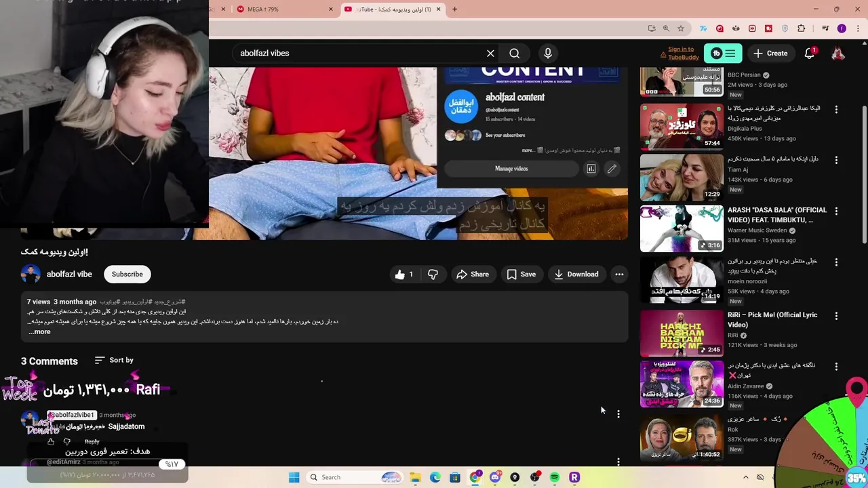Show hidden system tray icons
The height and width of the screenshot is (488, 868).
[x=746, y=477]
